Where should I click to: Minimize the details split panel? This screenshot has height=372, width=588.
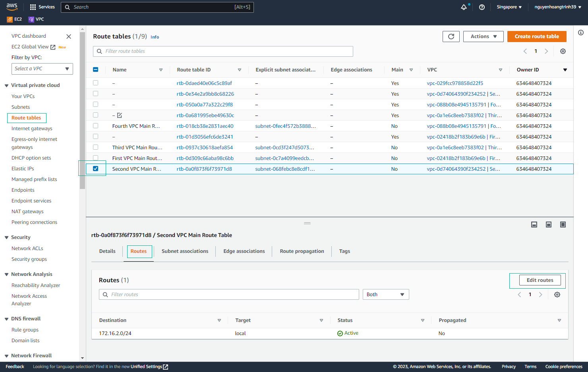pos(534,225)
